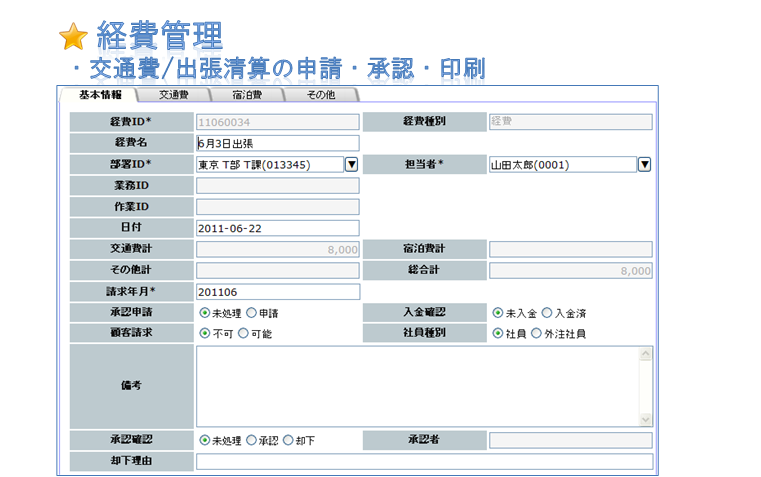Screen dimensions: 761x477
Task: Click the 経費ID* label
Action: click(131, 121)
